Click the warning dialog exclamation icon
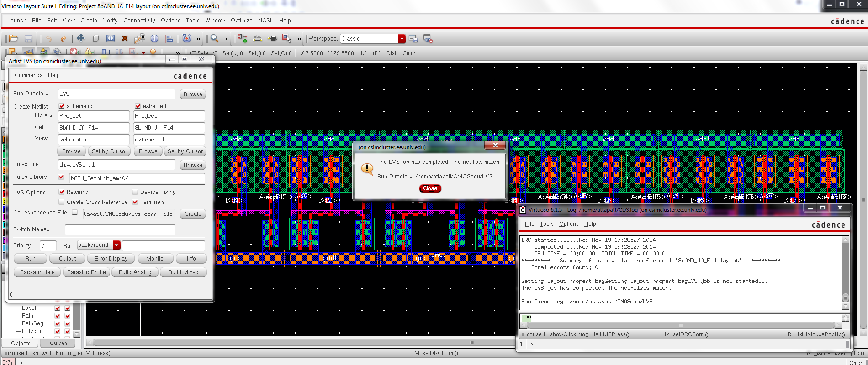868x365 pixels. tap(367, 169)
